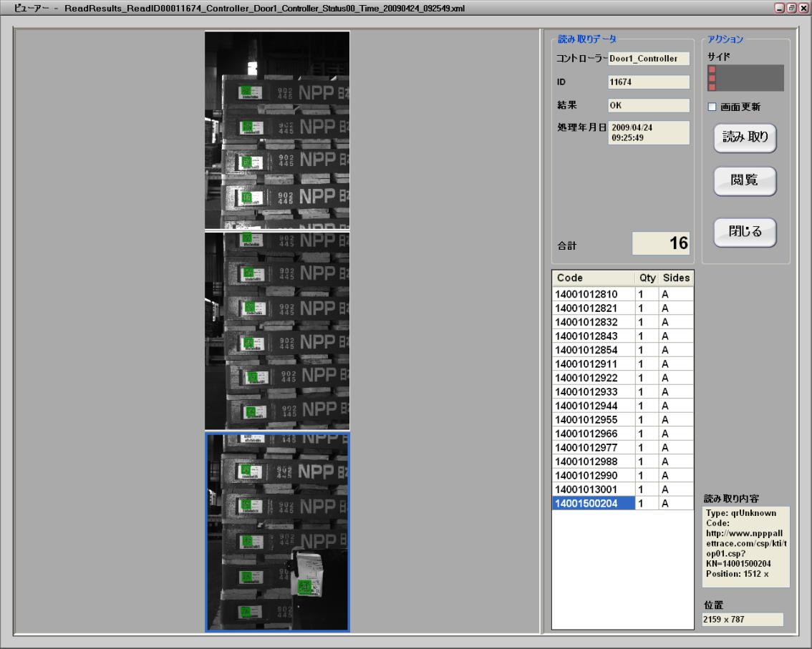Viewport: 812px width, 649px height.
Task: Minimize the viewer window
Action: click(x=779, y=8)
